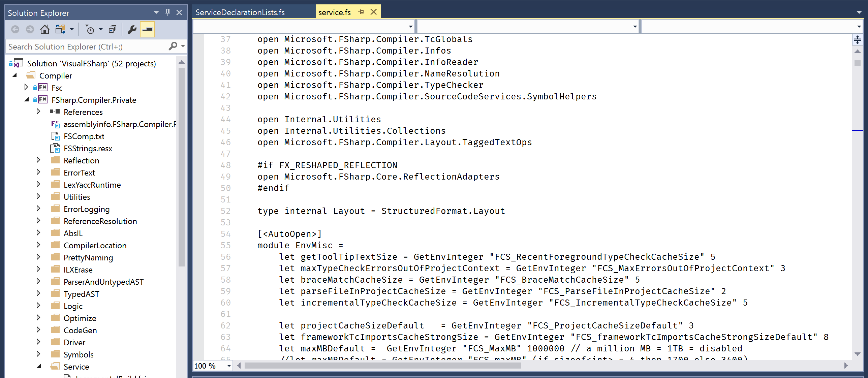Click the split editor window icon
Image resolution: width=868 pixels, height=378 pixels.
(x=858, y=39)
